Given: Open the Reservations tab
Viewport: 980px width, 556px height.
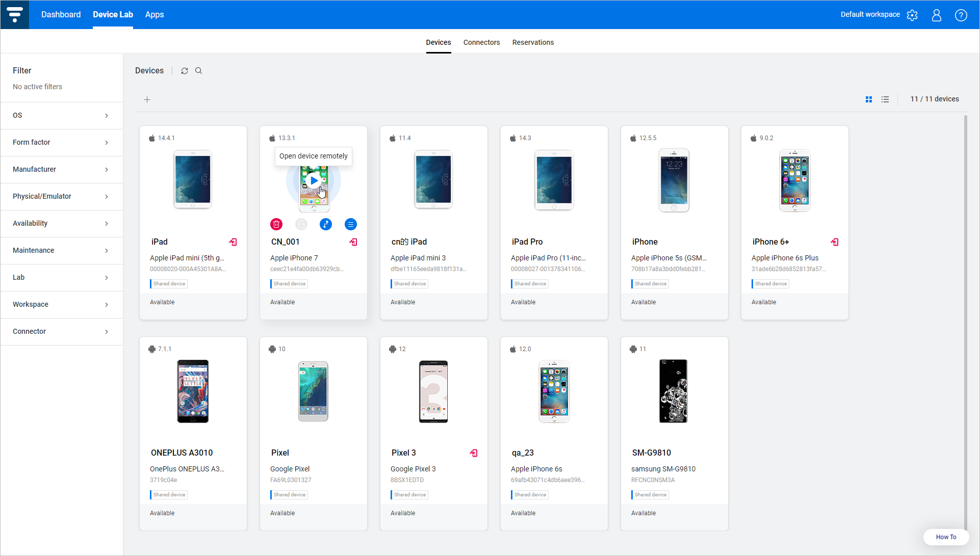Looking at the screenshot, I should tap(533, 42).
